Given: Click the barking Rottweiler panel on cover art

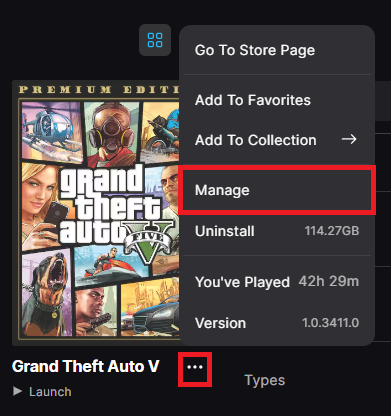Looking at the screenshot, I should pyautogui.click(x=47, y=295).
